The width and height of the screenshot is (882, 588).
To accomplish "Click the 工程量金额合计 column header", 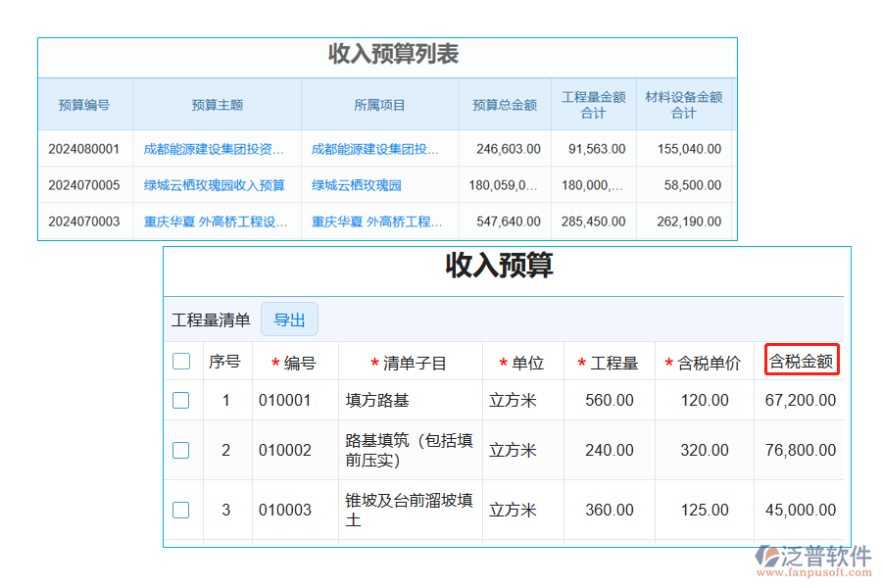I will click(x=593, y=104).
